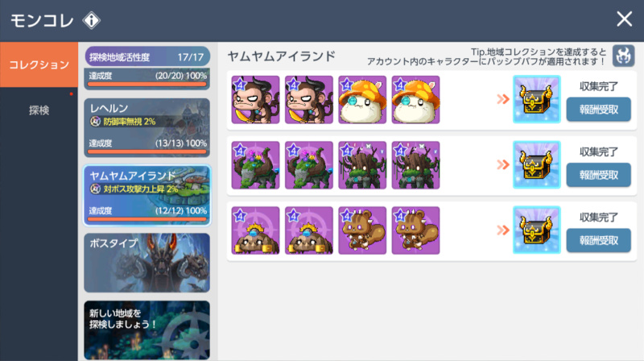Select the ヤムヤムアイランド region card
This screenshot has width=644, height=361.
point(147,195)
